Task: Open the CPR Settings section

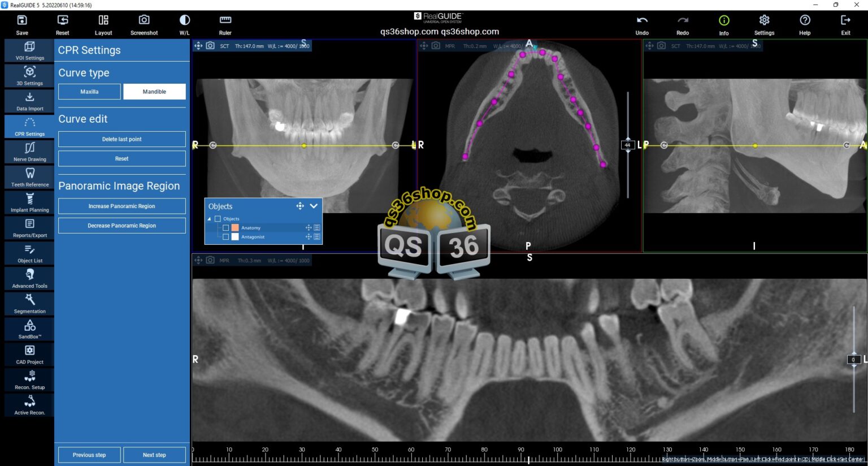Action: click(29, 127)
